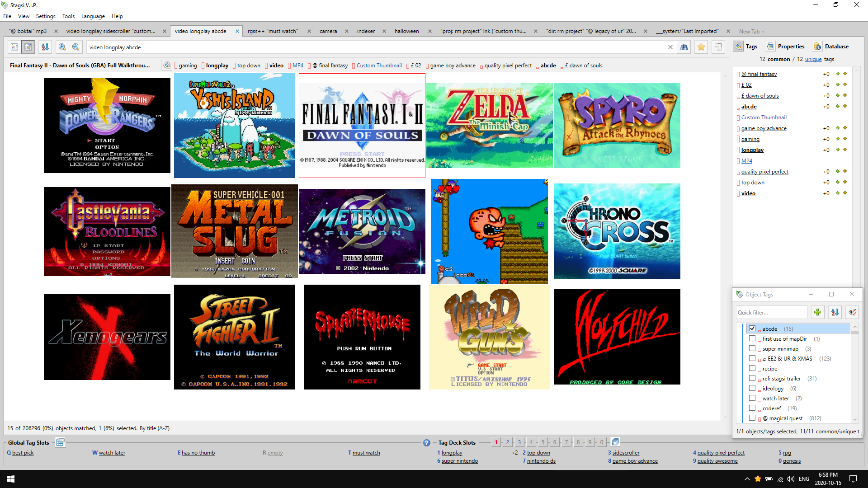Click the Object Tags list scrollbar down arrow

click(x=854, y=419)
